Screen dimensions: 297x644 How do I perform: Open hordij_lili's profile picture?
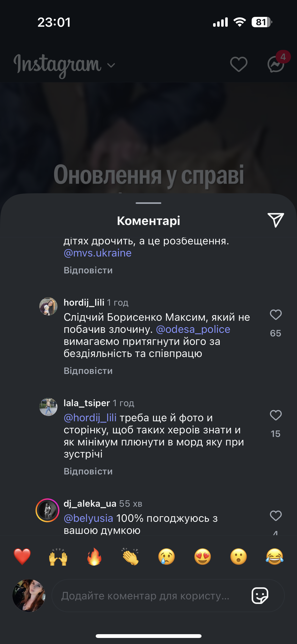click(48, 306)
